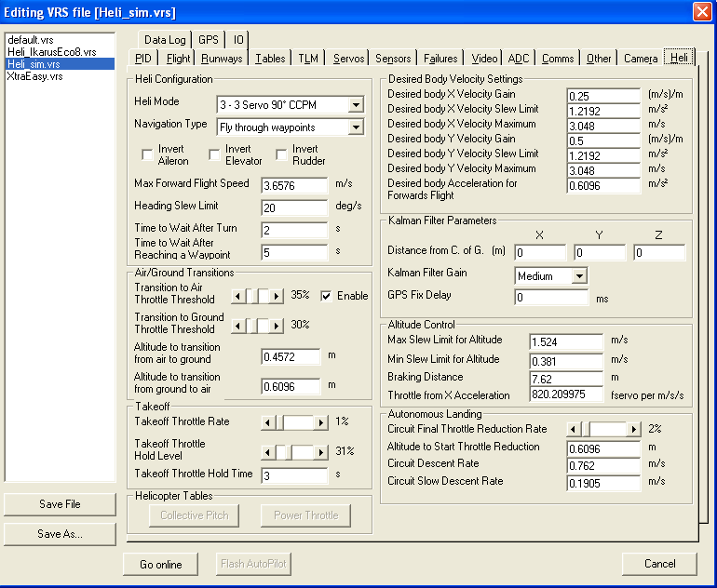The height and width of the screenshot is (588, 717).
Task: Decrease Transition to Ground Throttle Threshold left arrow
Action: tap(237, 327)
